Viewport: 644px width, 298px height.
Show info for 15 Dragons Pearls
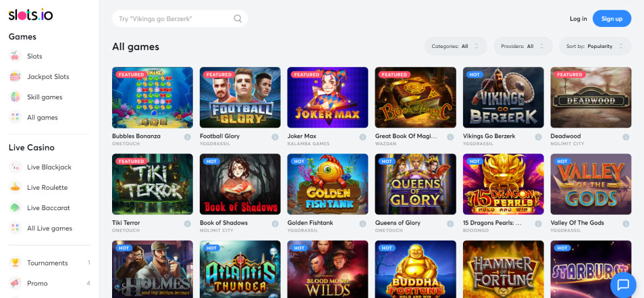pos(538,224)
